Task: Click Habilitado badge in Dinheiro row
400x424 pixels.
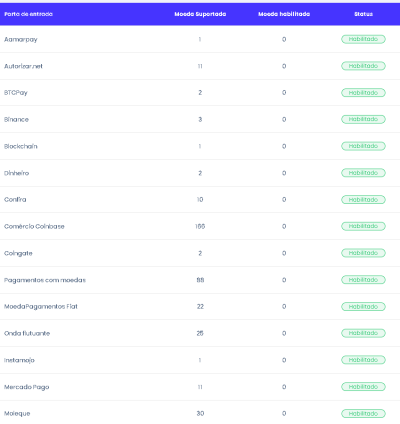Action: (363, 173)
